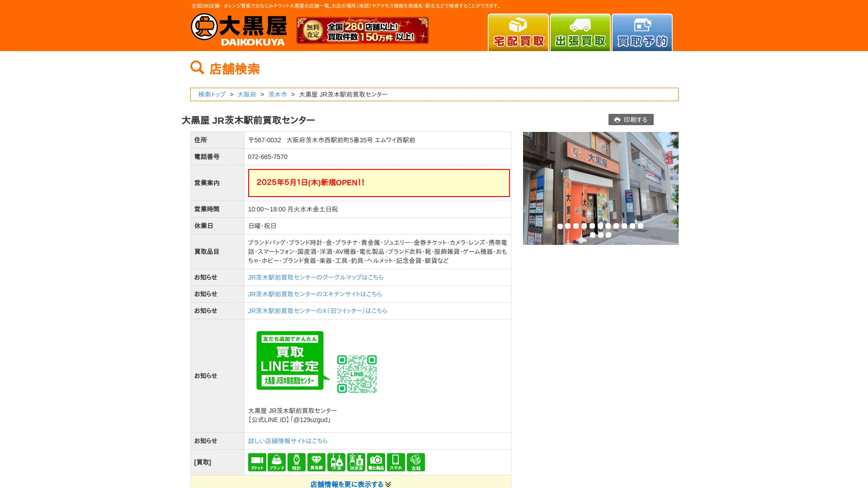Click the スマホ smartphone category icon
This screenshot has width=868, height=488.
point(396,462)
